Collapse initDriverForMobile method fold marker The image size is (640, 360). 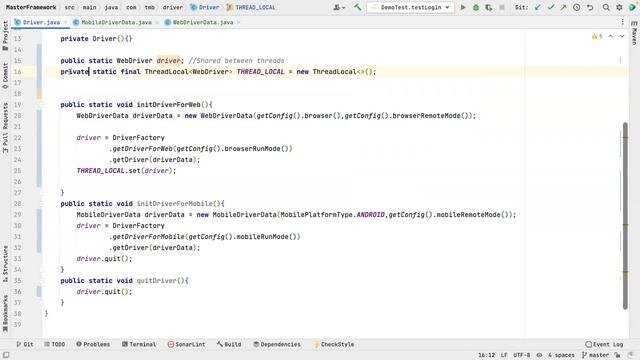point(41,204)
